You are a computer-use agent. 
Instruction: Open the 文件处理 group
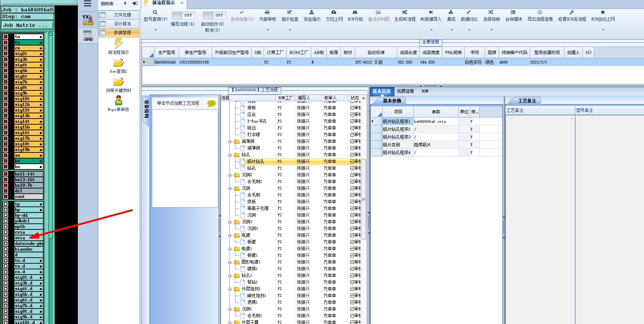[119, 15]
